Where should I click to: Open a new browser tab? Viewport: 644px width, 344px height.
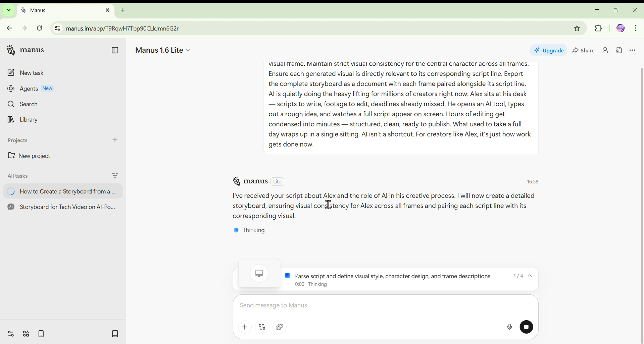(123, 10)
